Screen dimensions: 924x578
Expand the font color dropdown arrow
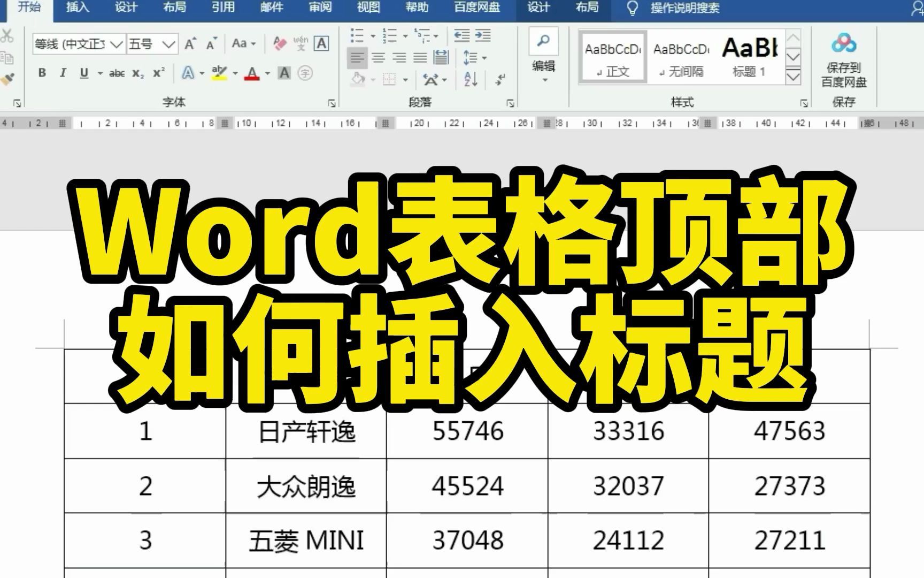click(x=267, y=73)
